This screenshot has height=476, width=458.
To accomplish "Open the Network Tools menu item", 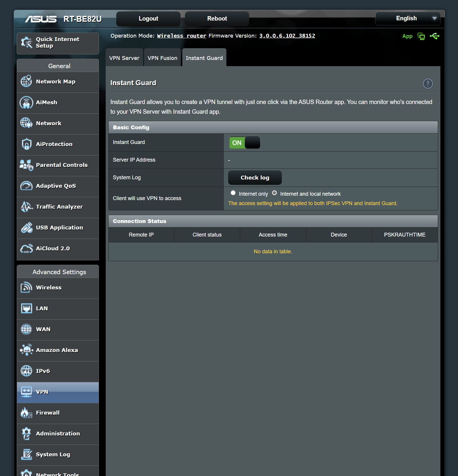I will (x=58, y=471).
